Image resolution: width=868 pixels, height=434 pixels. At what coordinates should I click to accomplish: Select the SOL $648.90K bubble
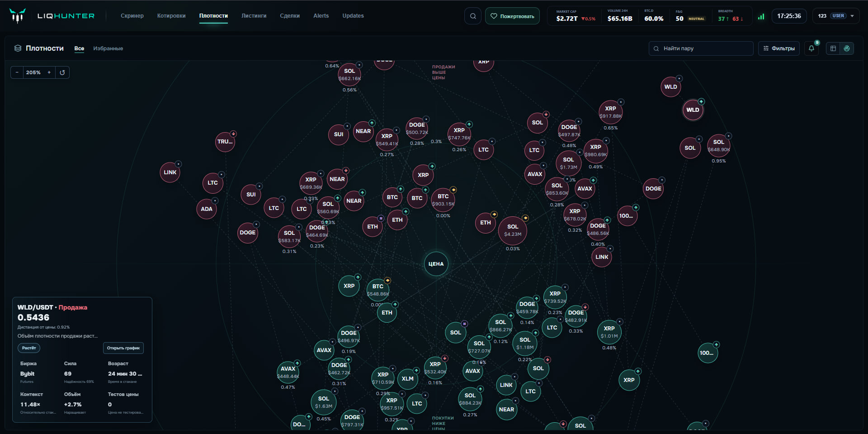pos(718,146)
